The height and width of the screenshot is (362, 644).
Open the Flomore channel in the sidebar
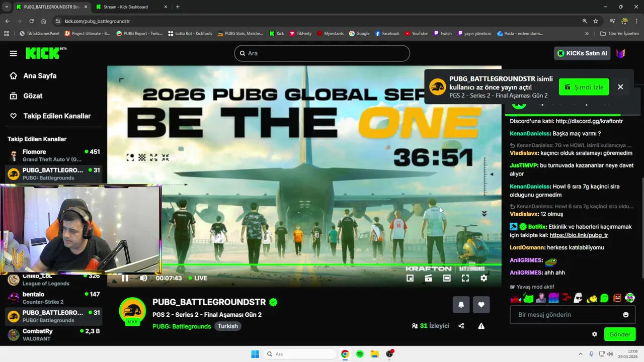point(53,155)
